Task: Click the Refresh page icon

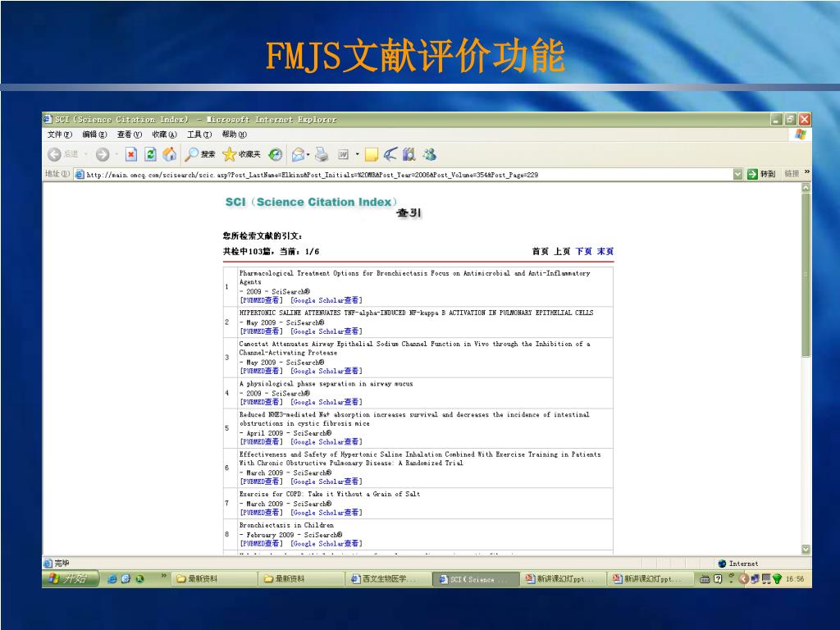Action: point(151,155)
